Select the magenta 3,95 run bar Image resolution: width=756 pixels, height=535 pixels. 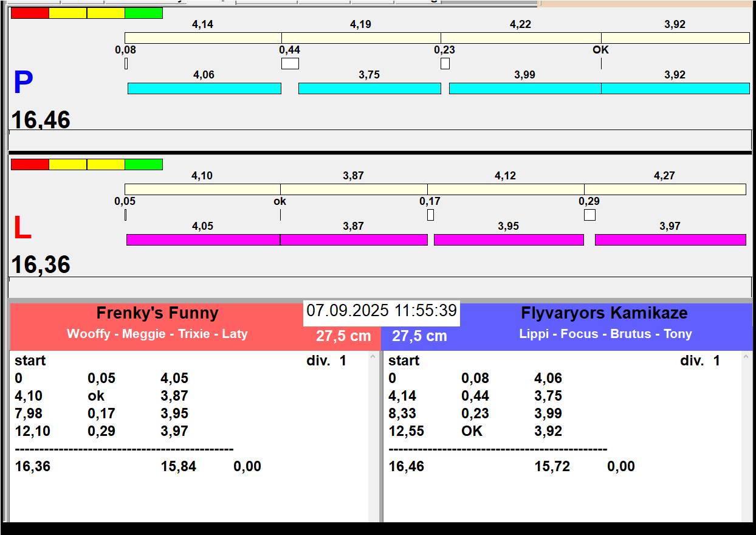coord(509,240)
